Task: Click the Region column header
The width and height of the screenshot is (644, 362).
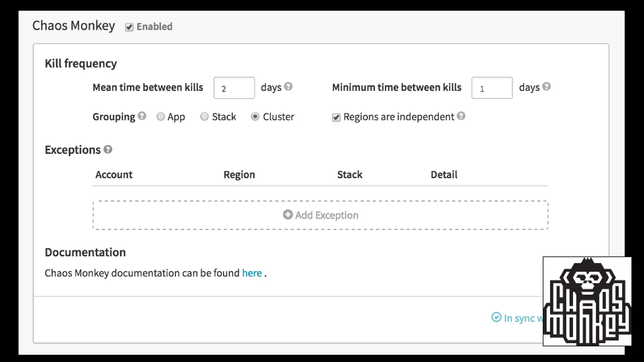Action: (x=239, y=174)
